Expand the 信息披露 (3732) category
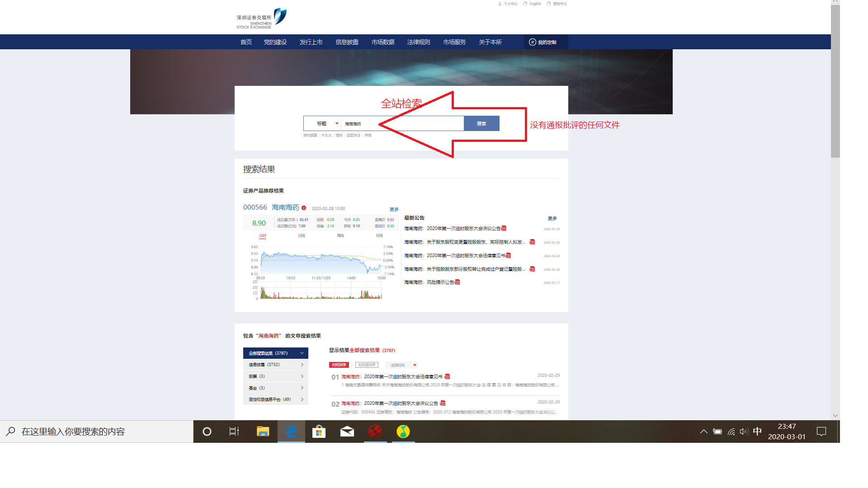This screenshot has width=868, height=488. click(x=275, y=365)
